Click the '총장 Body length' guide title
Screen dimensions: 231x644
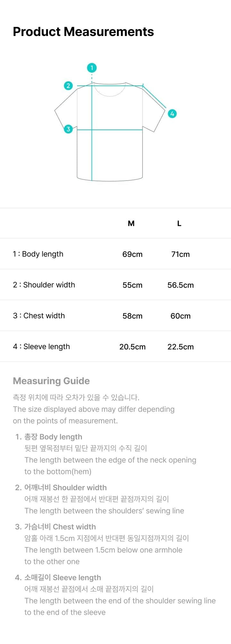click(x=53, y=437)
